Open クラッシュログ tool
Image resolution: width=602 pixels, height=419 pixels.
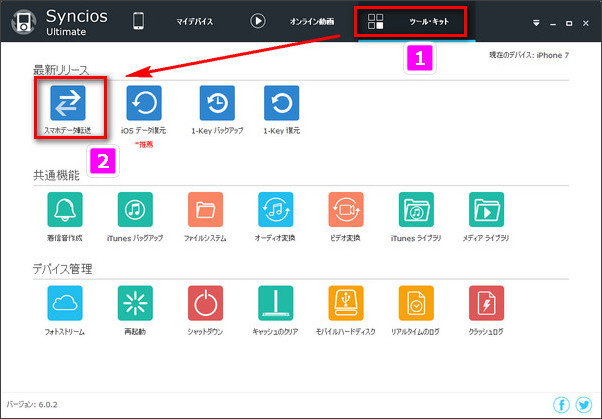[486, 303]
